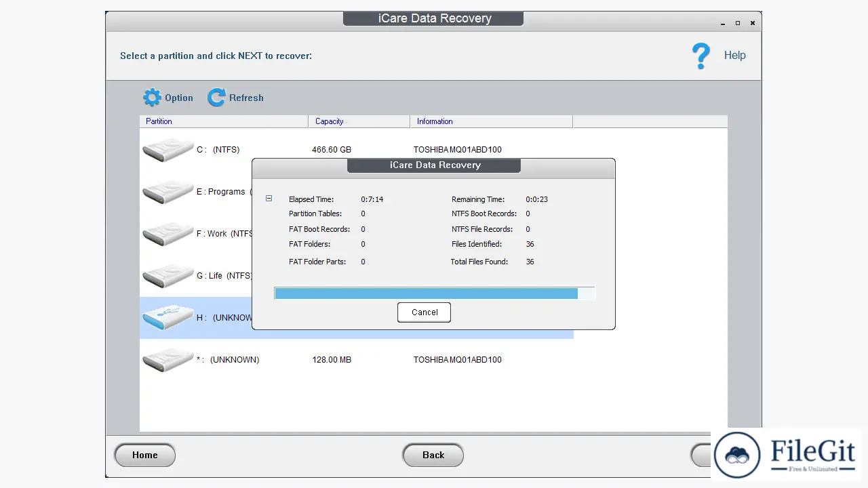Sort by the Partition column header

click(224, 121)
